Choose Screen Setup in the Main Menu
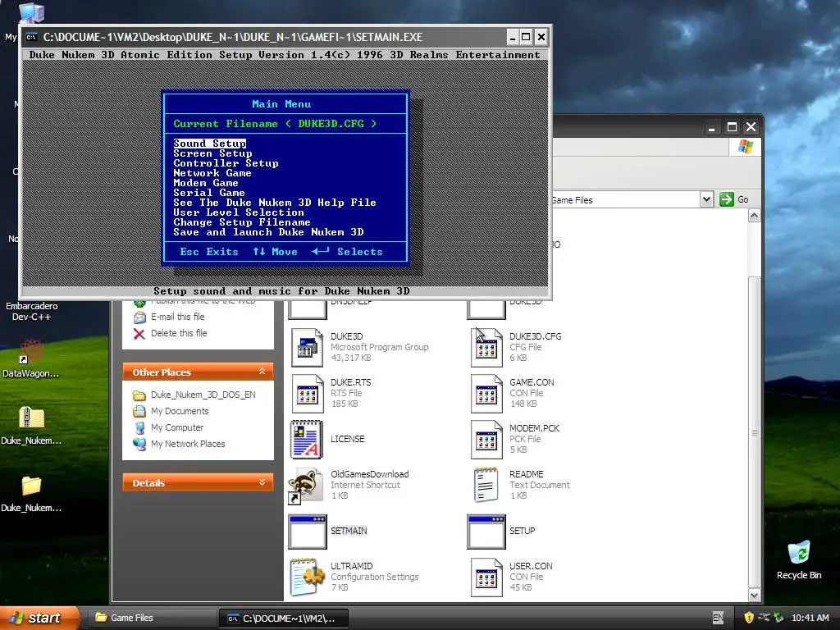 [x=212, y=153]
